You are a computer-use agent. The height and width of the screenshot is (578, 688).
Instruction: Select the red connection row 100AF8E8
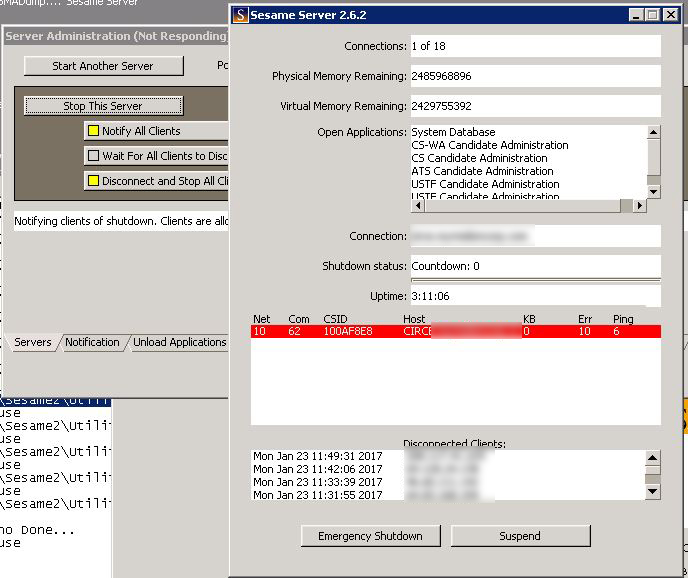(x=455, y=331)
